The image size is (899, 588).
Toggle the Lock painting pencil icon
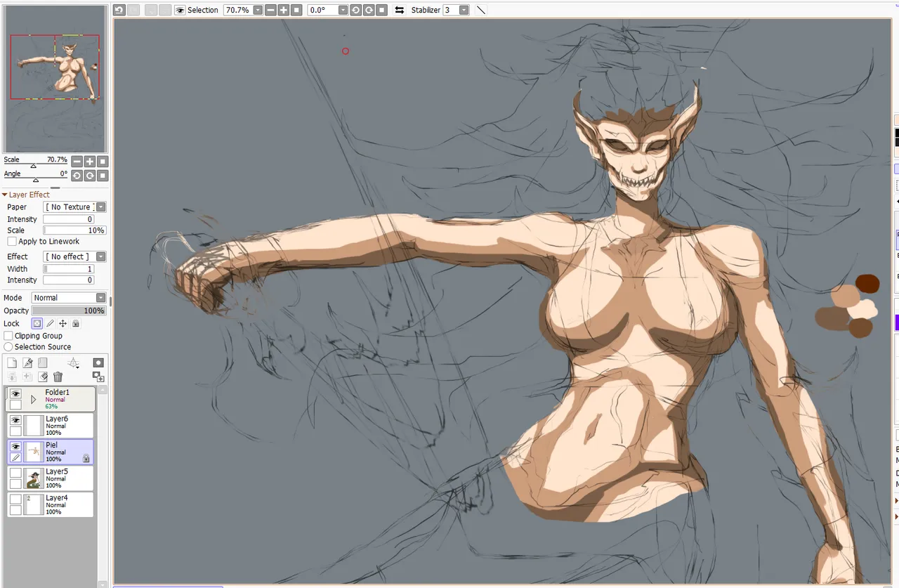tap(50, 324)
